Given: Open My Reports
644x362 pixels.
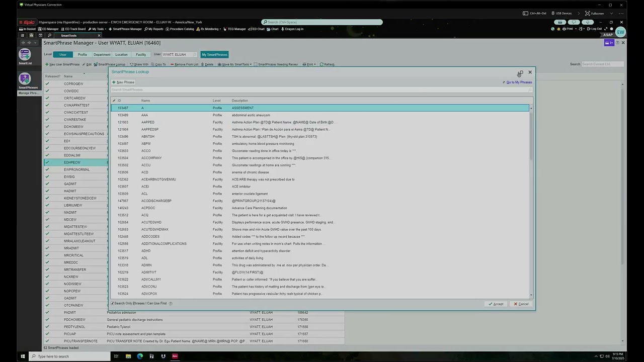Looking at the screenshot, I should coord(153,29).
